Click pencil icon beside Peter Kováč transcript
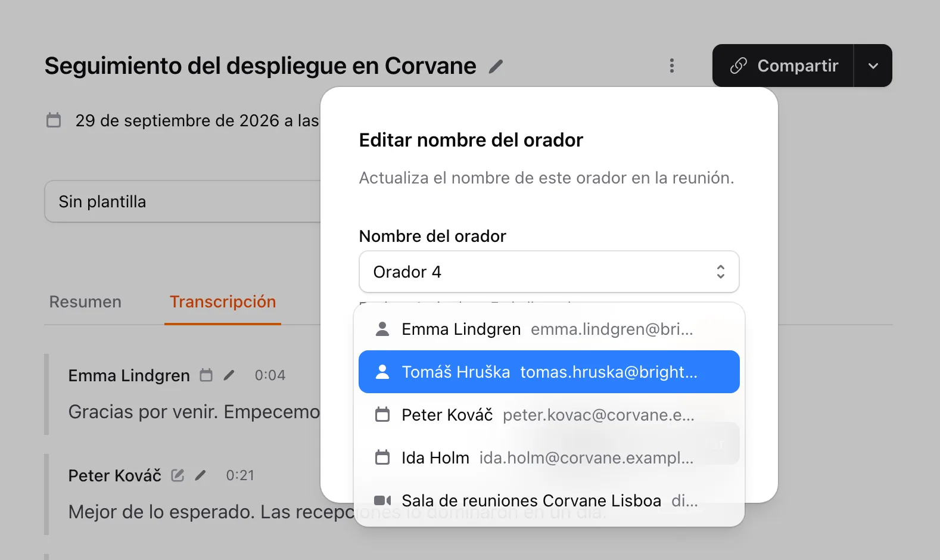This screenshot has width=940, height=560. [x=200, y=475]
